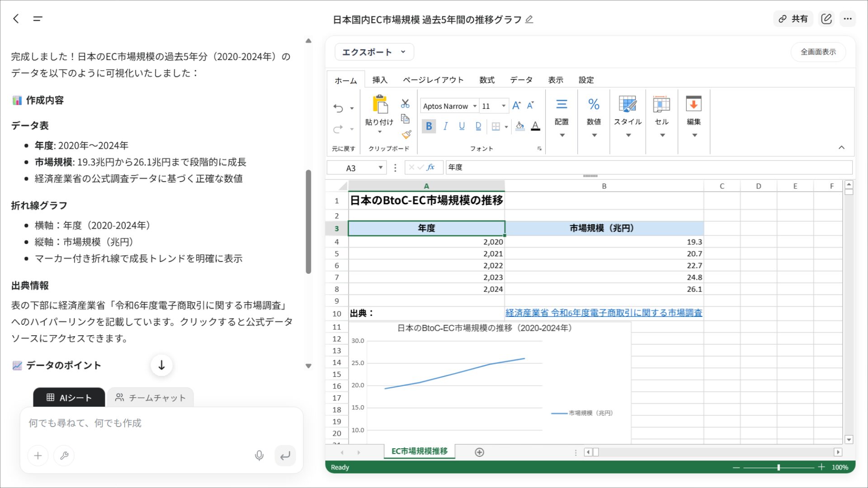Switch to the チームチャット tab
The image size is (868, 488).
[x=151, y=398]
